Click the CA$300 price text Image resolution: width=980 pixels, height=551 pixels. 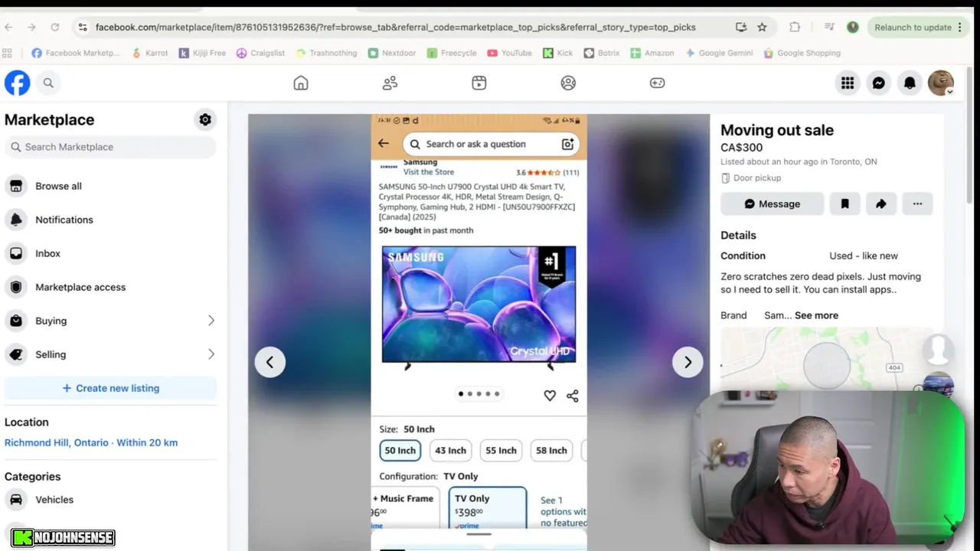pos(741,148)
